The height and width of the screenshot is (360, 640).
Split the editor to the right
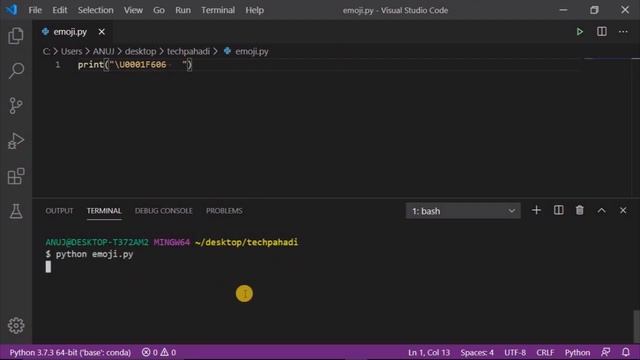pyautogui.click(x=602, y=32)
